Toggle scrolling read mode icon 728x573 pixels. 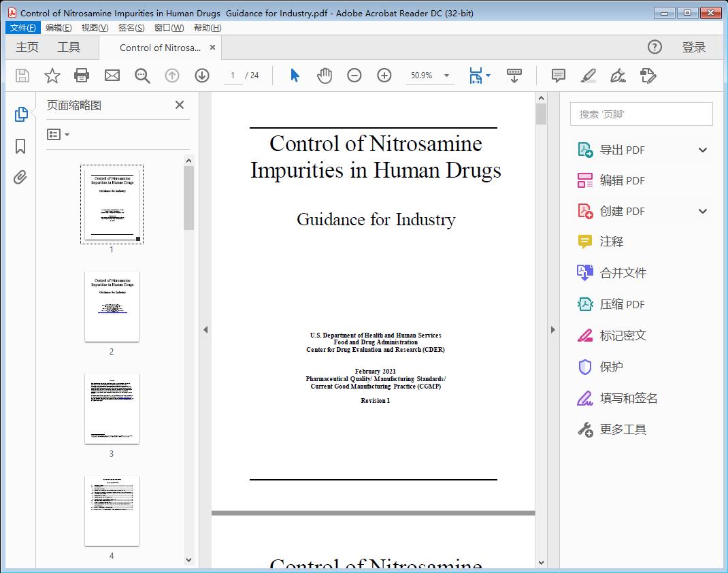point(514,76)
